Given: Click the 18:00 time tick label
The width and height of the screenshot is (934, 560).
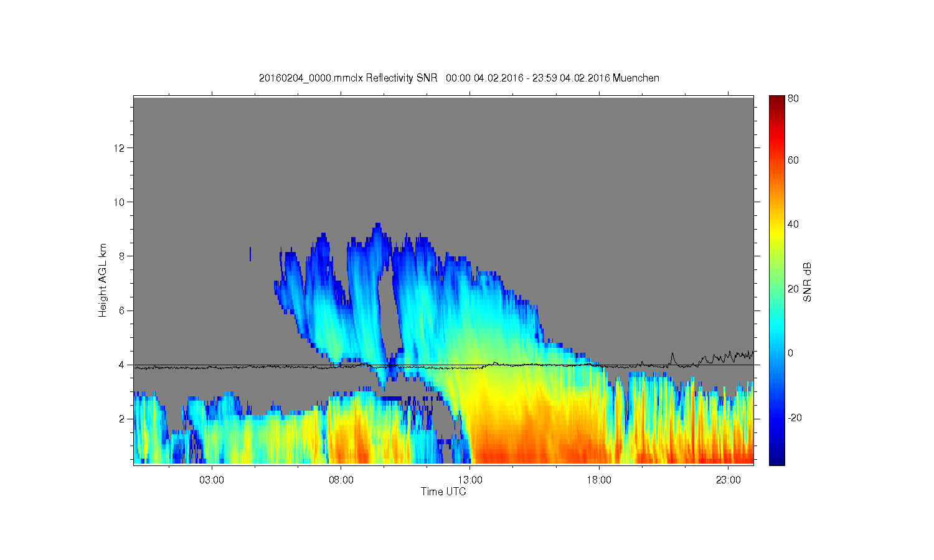Looking at the screenshot, I should [x=600, y=480].
